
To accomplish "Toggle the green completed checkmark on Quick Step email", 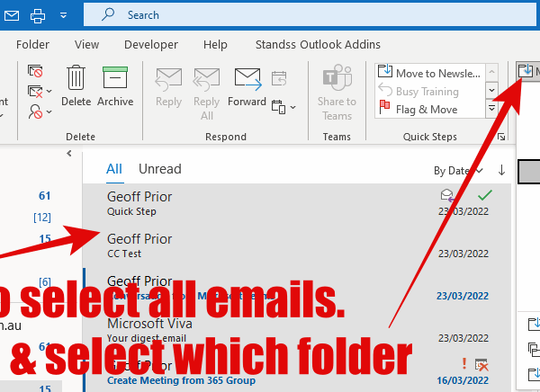I will coord(485,194).
